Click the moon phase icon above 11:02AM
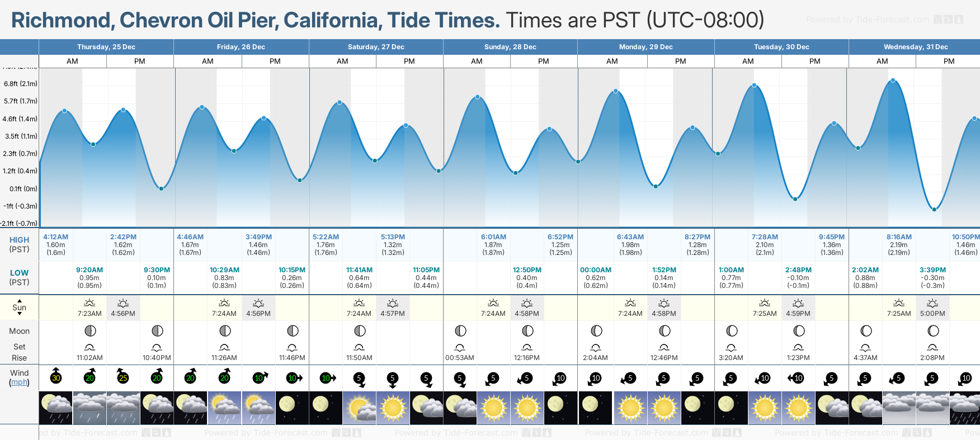The image size is (980, 440). (x=90, y=330)
